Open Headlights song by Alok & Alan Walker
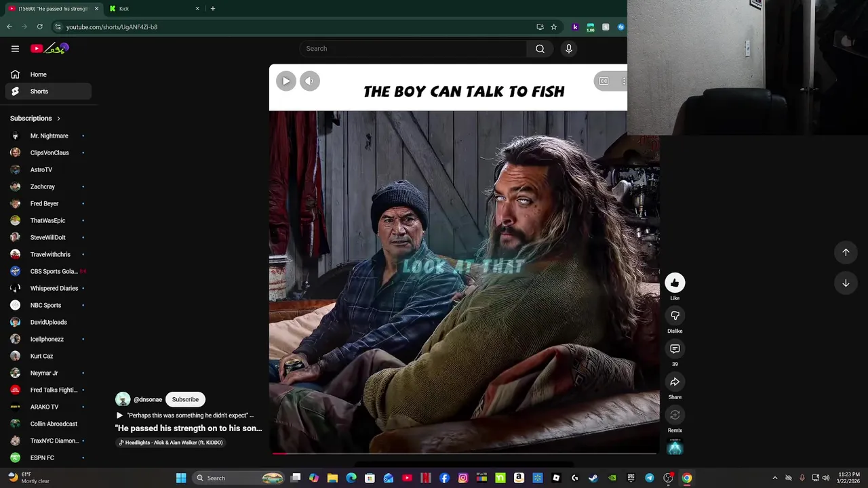This screenshot has width=868, height=488. 171,443
